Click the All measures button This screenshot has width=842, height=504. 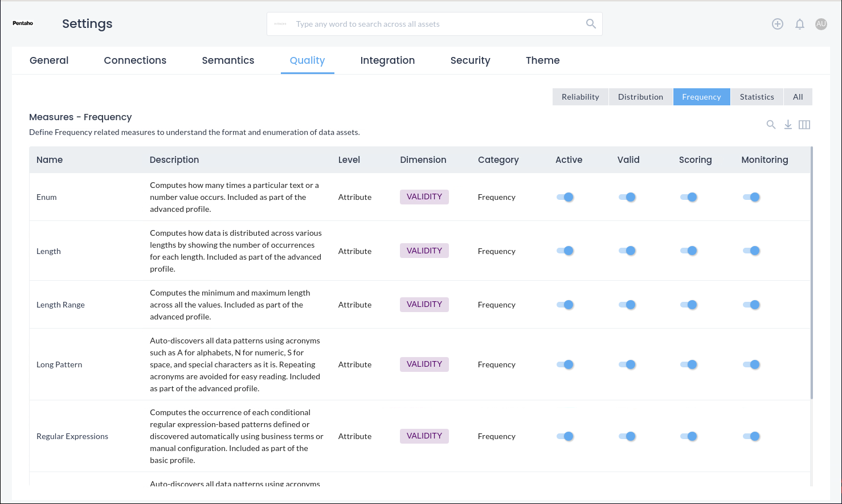coord(798,97)
